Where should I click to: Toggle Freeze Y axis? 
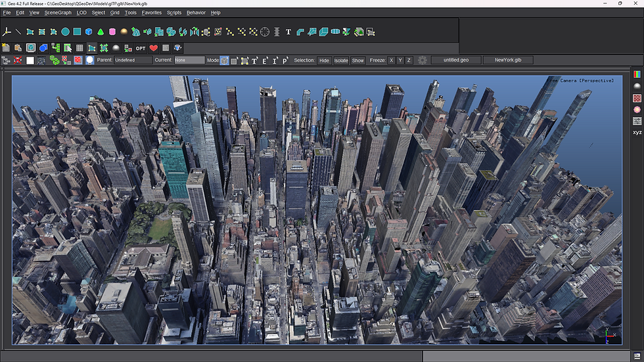(400, 60)
